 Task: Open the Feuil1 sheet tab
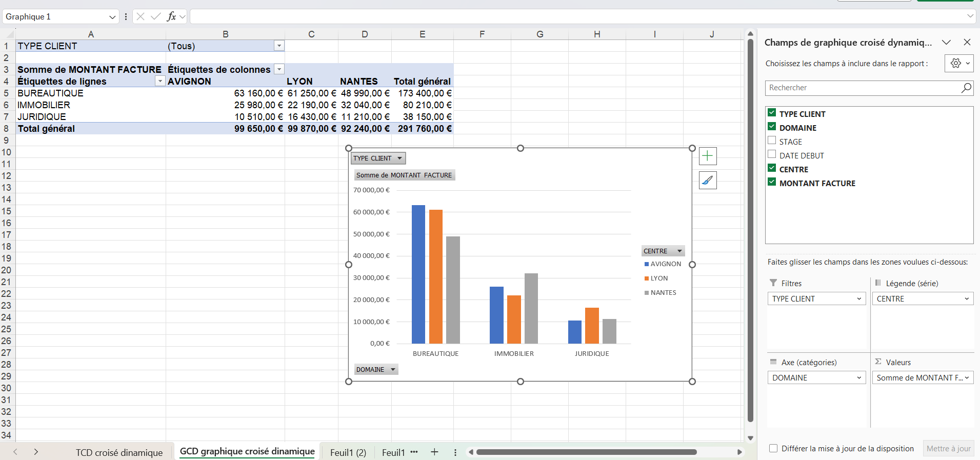[393, 452]
